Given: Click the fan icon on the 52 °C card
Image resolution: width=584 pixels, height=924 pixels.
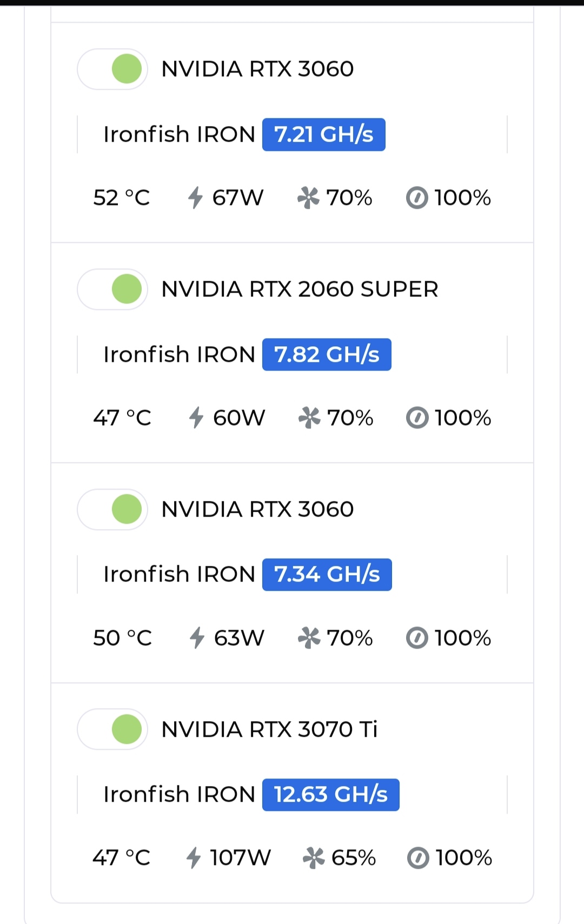Looking at the screenshot, I should pos(308,197).
